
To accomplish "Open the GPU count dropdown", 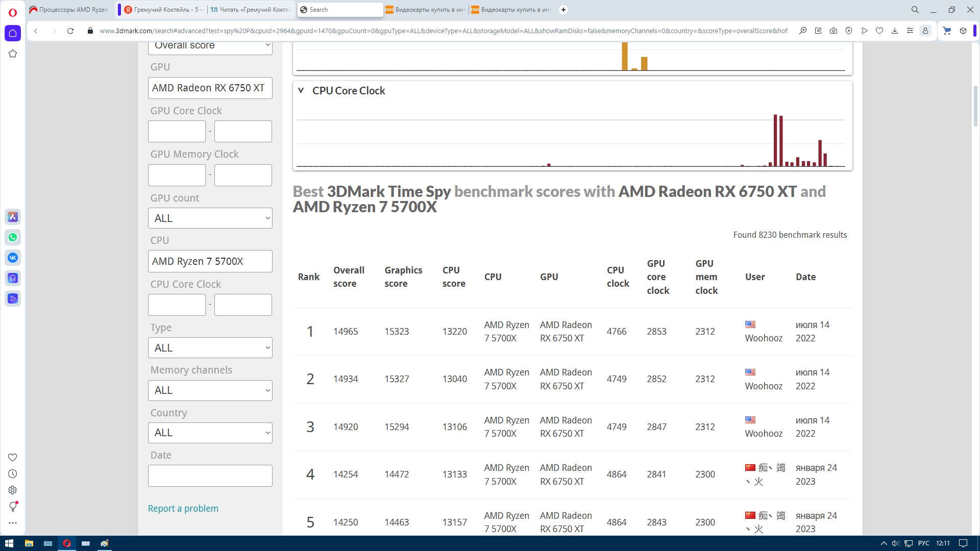I will (x=210, y=218).
